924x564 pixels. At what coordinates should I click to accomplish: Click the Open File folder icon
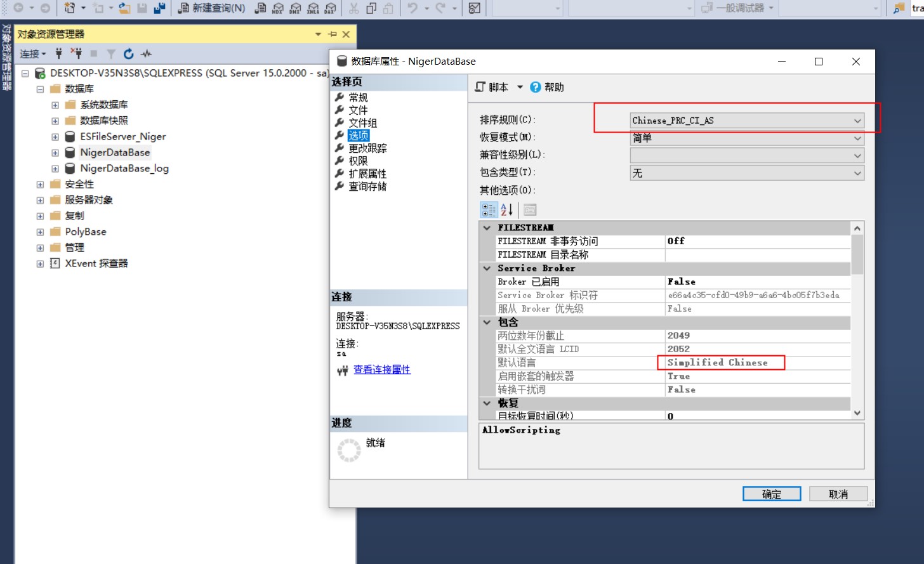pos(125,8)
